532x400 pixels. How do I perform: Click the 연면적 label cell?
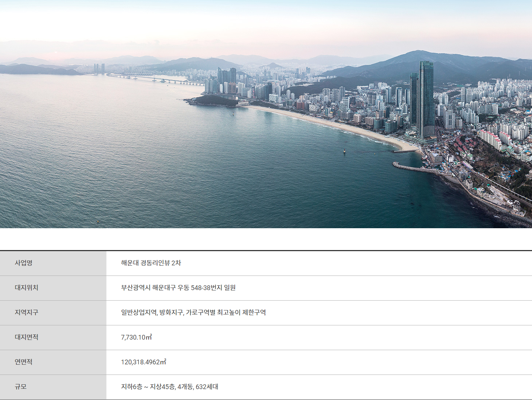click(x=53, y=362)
